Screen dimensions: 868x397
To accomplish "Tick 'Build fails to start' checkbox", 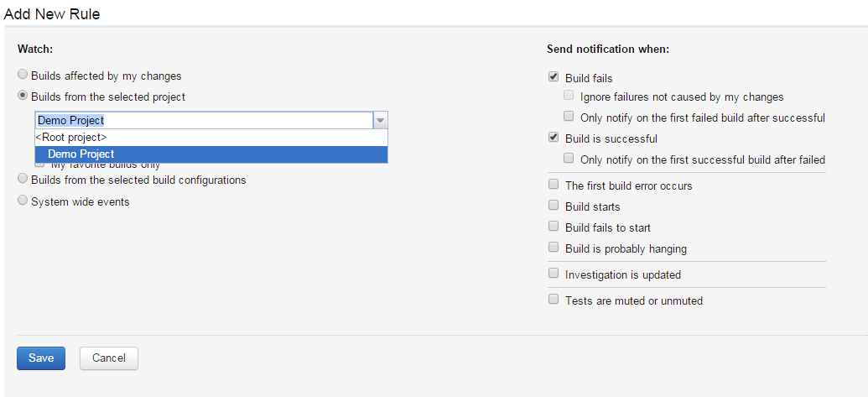I will (x=554, y=227).
